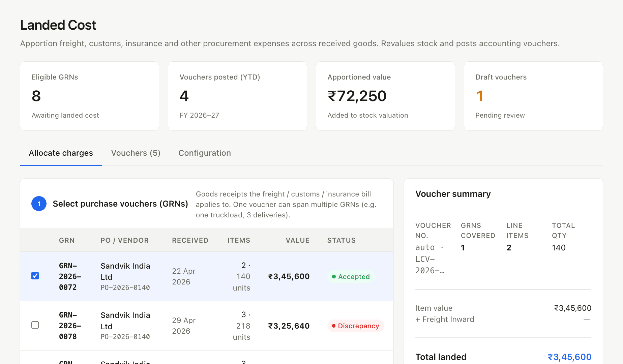This screenshot has width=623, height=364.
Task: Click the PO-2026-0140 reference under GRN-2026-0072
Action: tap(125, 287)
